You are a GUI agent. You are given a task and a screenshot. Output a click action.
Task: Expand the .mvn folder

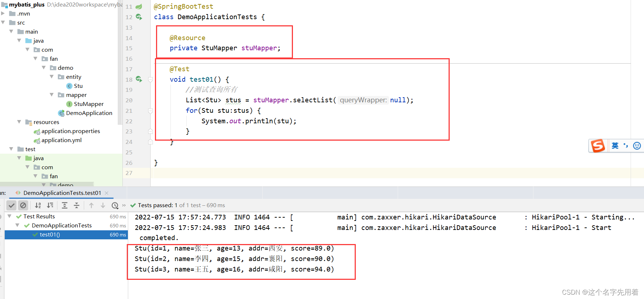[3, 13]
